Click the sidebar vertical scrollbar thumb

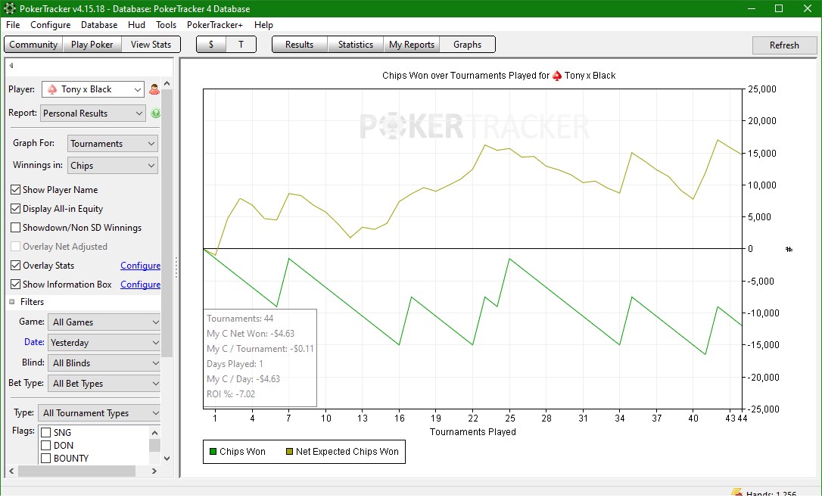[167, 222]
